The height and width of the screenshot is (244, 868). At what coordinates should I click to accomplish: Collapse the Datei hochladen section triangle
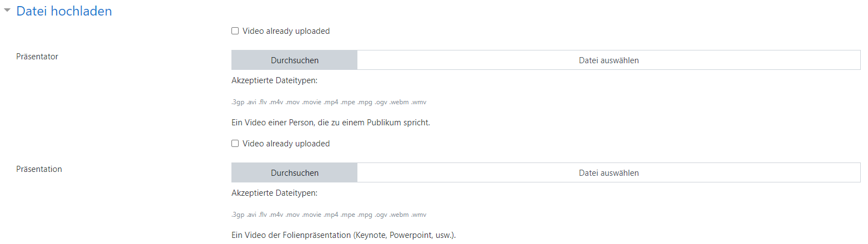pyautogui.click(x=7, y=11)
